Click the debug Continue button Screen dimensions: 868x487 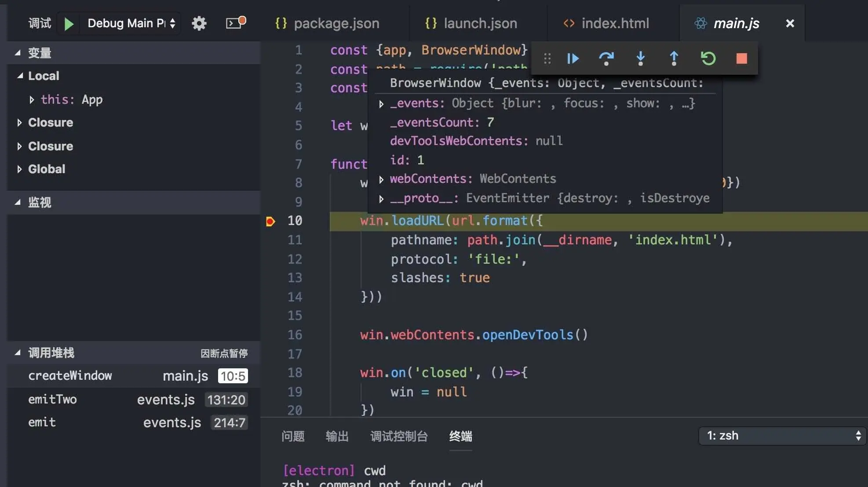573,58
